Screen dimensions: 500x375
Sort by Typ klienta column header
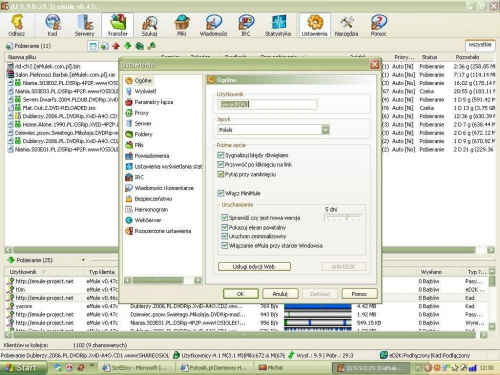[x=102, y=272]
